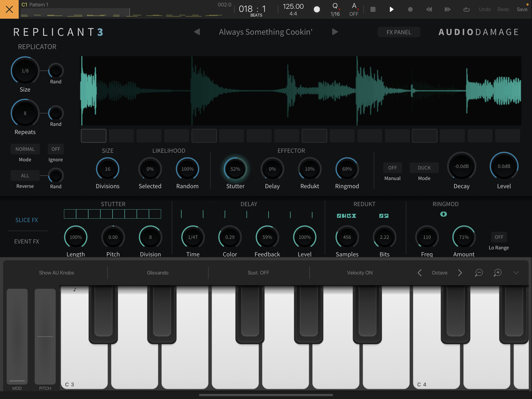The width and height of the screenshot is (532, 399).
Task: Click the Replicator Size knob 1/8
Action: pos(25,71)
